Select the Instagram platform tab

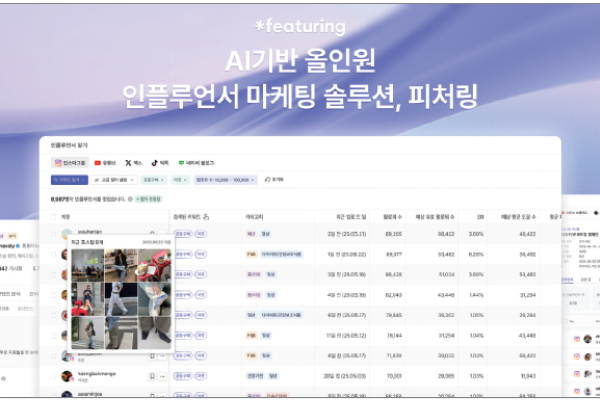[x=69, y=162]
